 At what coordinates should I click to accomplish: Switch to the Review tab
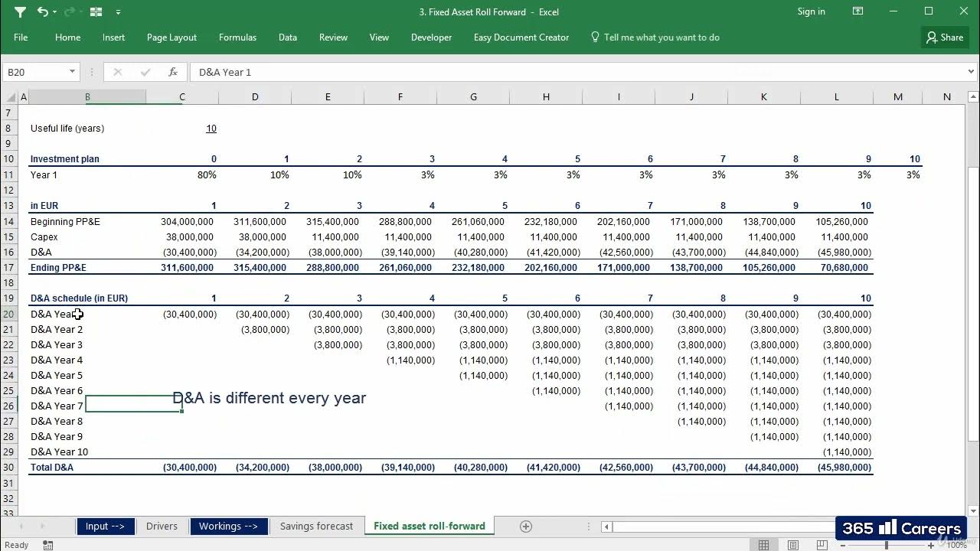pos(333,37)
